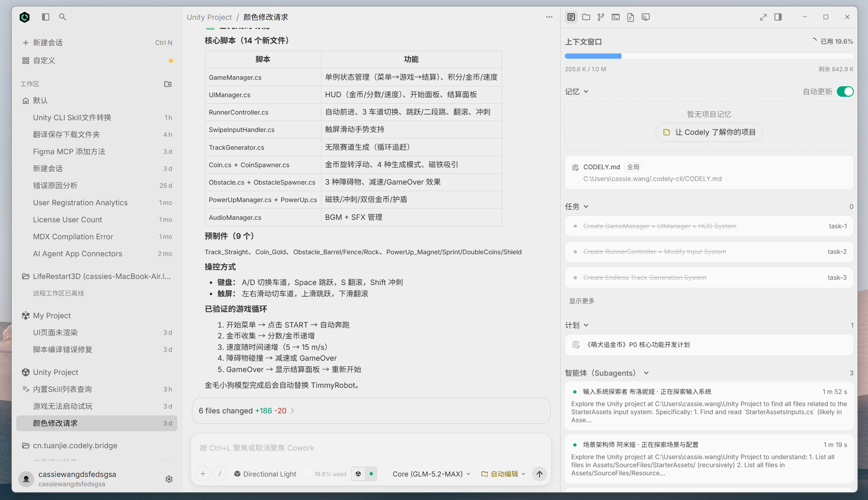Open the 场景架构师 阿米娅 subagent card
This screenshot has width=868, height=500.
click(x=709, y=459)
